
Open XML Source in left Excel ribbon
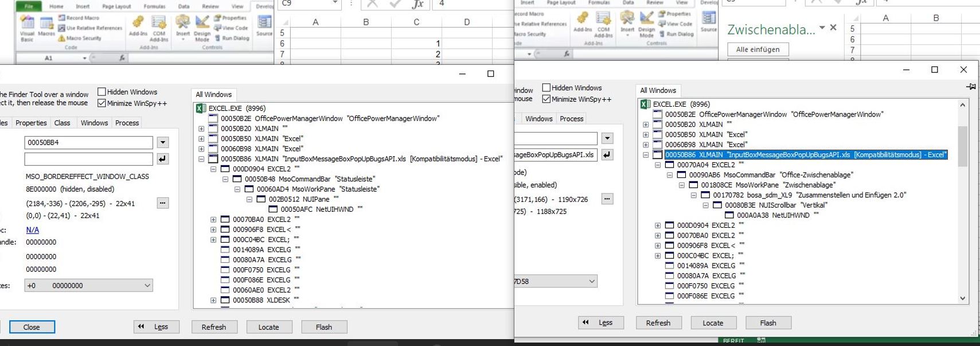(x=264, y=26)
